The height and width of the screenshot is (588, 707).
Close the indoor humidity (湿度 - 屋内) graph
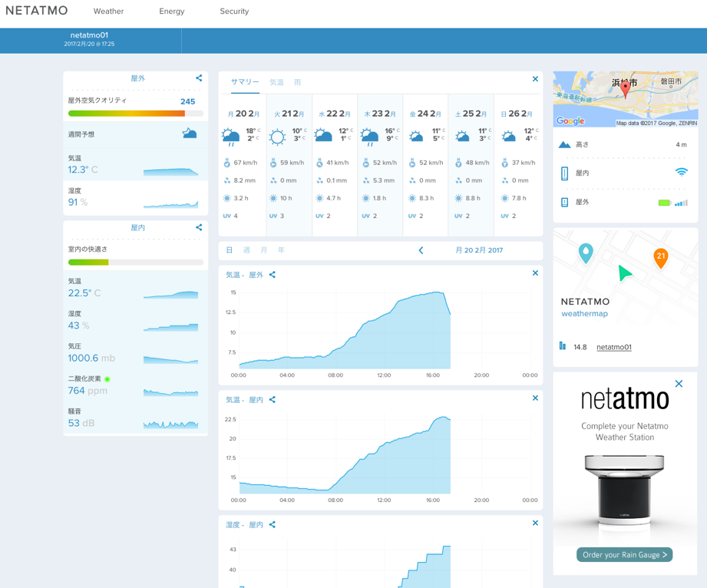tap(535, 523)
